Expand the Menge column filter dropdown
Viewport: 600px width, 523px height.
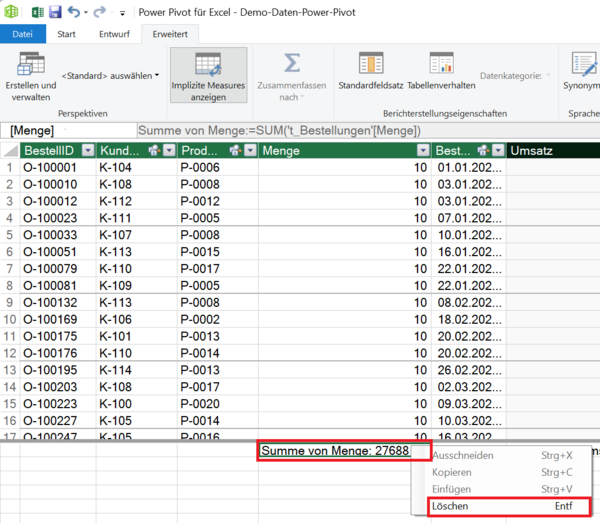point(423,151)
